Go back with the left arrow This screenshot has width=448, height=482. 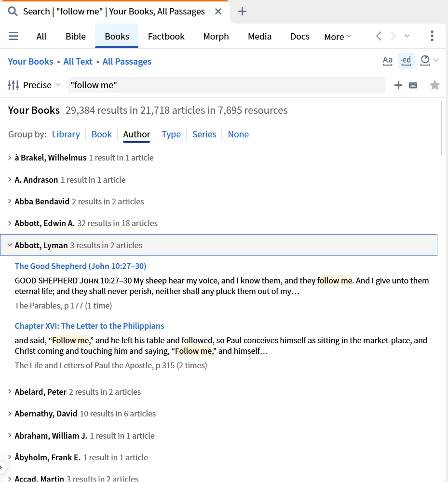[x=379, y=36]
